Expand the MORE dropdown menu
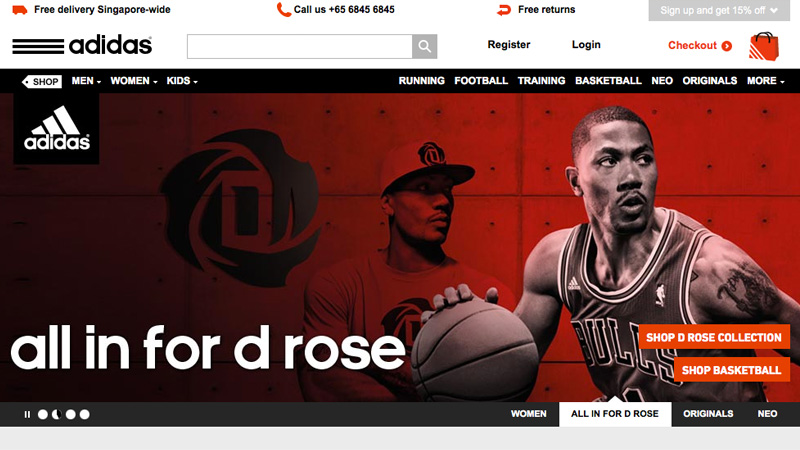Viewport: 800px width, 450px height. pos(766,81)
